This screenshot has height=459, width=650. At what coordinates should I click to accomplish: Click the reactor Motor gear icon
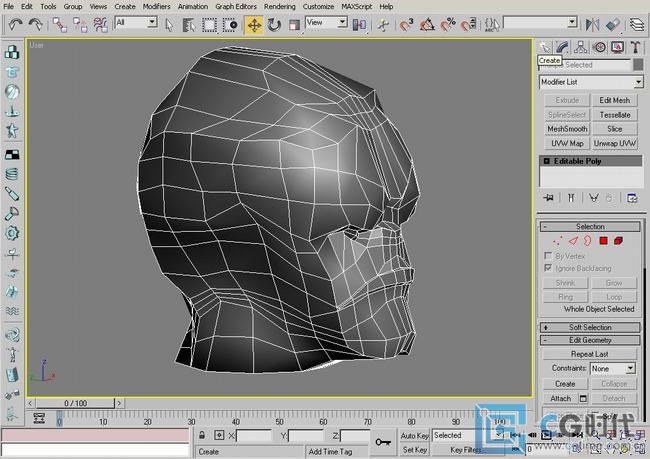12,233
